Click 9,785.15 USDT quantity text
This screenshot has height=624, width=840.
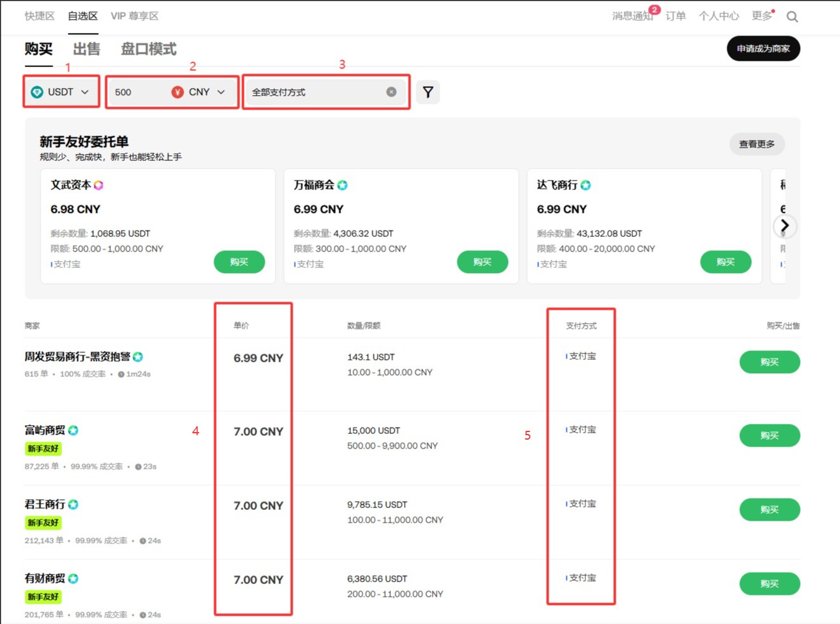[x=378, y=505]
